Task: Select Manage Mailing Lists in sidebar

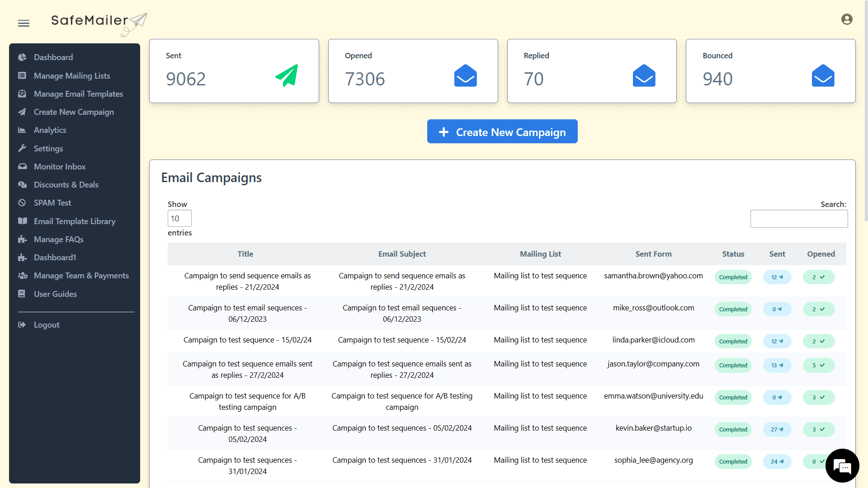Action: 23,75
